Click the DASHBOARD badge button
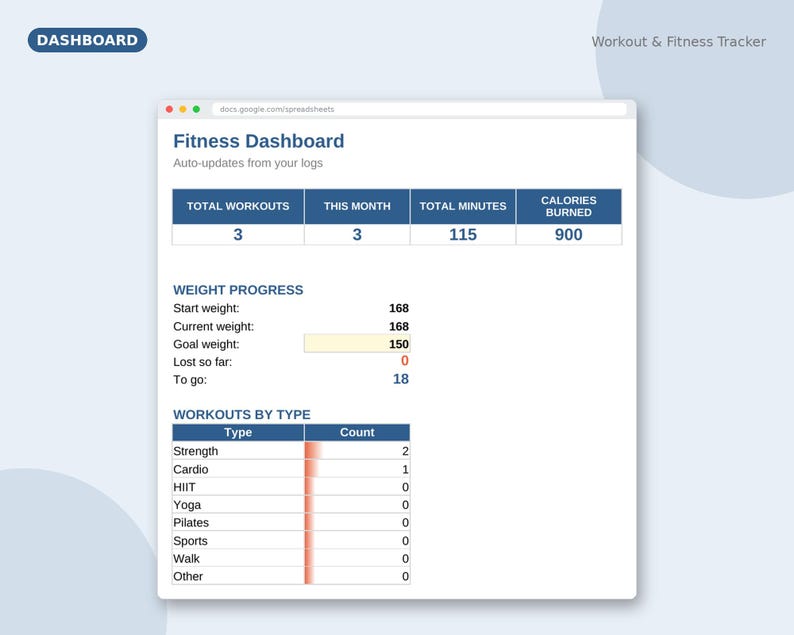The image size is (794, 635). (x=88, y=40)
